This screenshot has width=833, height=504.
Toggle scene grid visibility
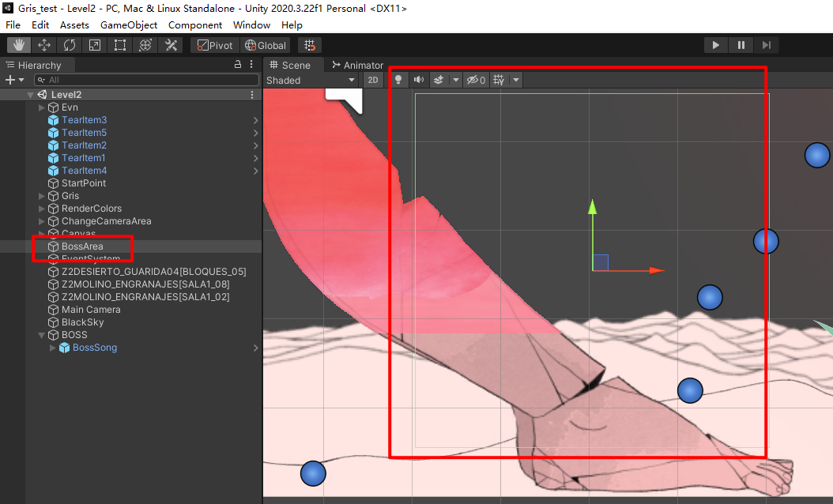pyautogui.click(x=499, y=81)
